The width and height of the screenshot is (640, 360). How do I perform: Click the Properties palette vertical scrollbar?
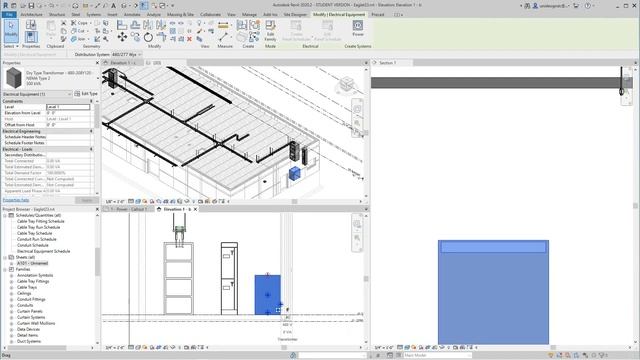click(97, 116)
